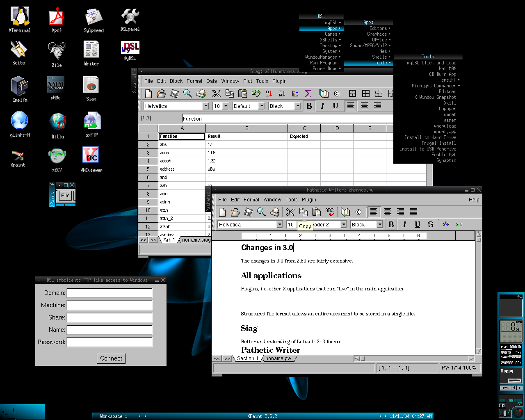Run the ABC spell check in Pathetic Writer
This screenshot has height=420, width=525.
tap(330, 212)
